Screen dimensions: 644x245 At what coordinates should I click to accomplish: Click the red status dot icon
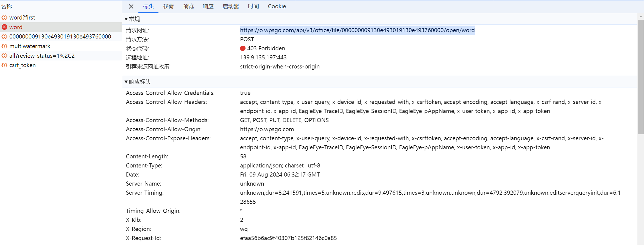tap(243, 48)
